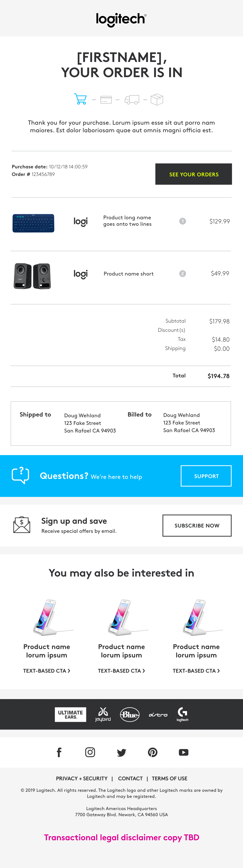The height and width of the screenshot is (868, 243).
Task: Open the Jaybird brand logo
Action: tap(103, 714)
